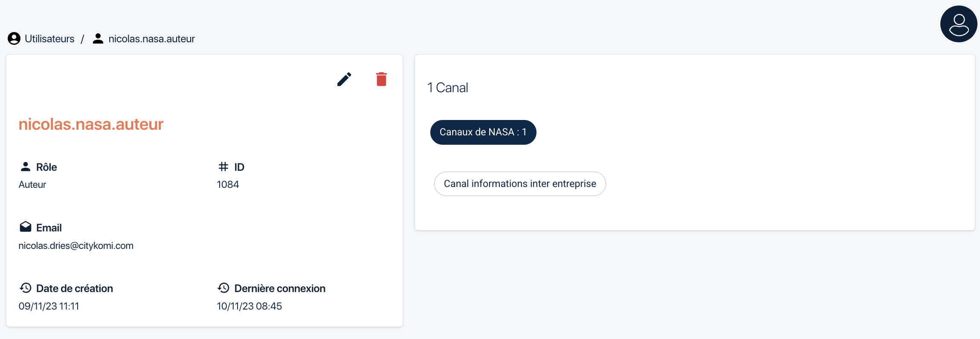
Task: Click the Dernière connexion history icon
Action: 223,288
